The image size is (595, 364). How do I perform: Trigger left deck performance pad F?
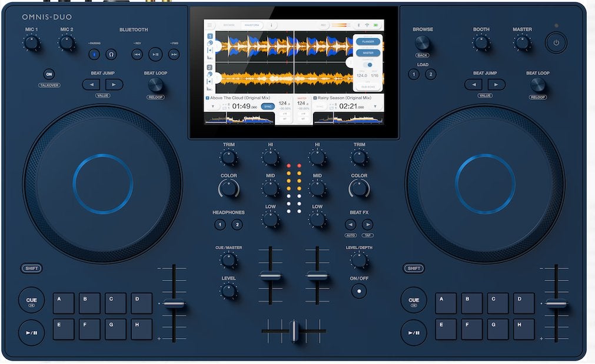click(x=89, y=329)
